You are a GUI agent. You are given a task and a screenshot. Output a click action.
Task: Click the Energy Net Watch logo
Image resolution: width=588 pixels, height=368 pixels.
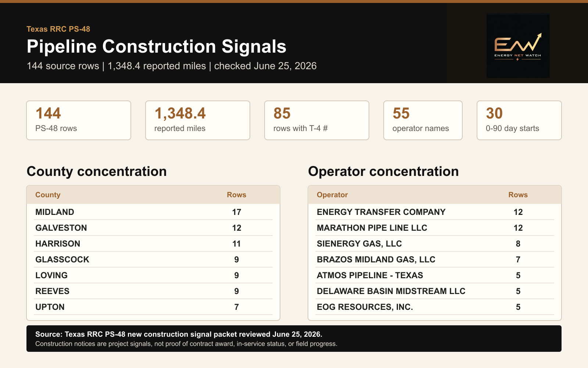(x=518, y=46)
